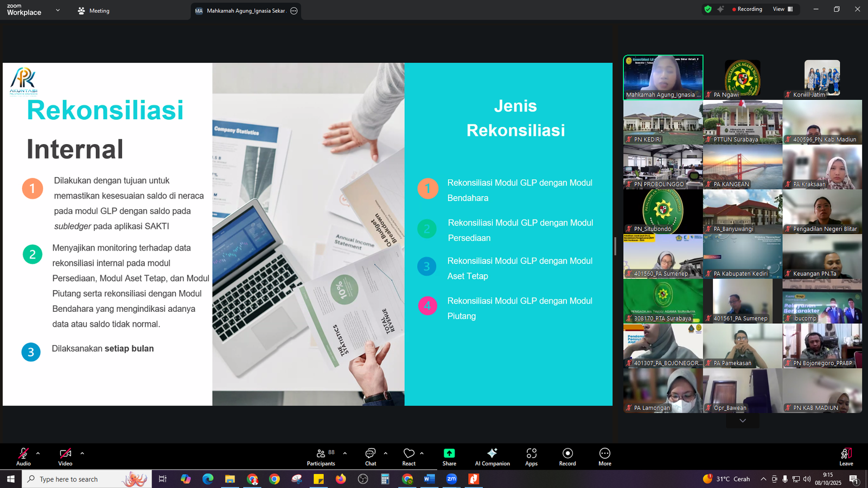The width and height of the screenshot is (868, 488).
Task: Open the View layout button
Action: (x=782, y=9)
